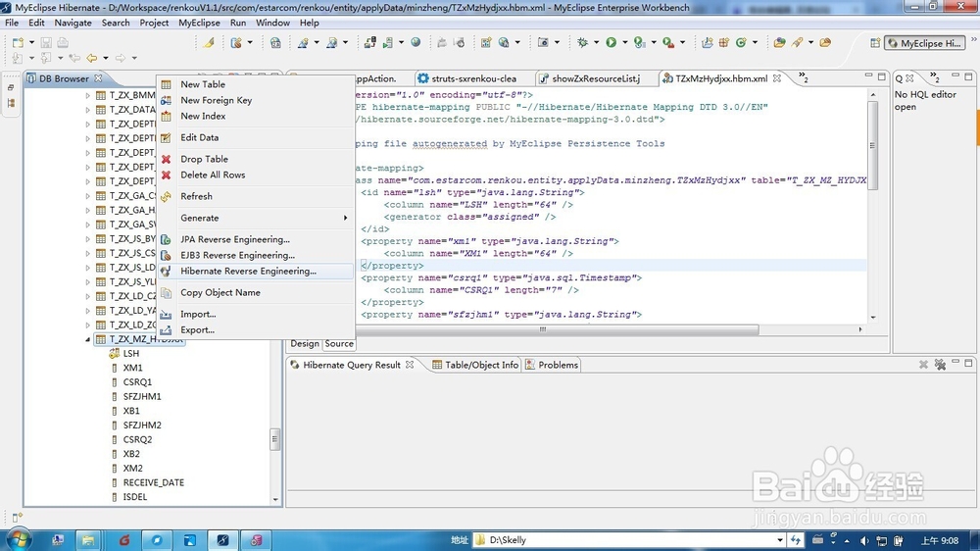The height and width of the screenshot is (551, 980).
Task: Collapse the T_ZX_MZ_HYDJXX table node
Action: pos(87,339)
